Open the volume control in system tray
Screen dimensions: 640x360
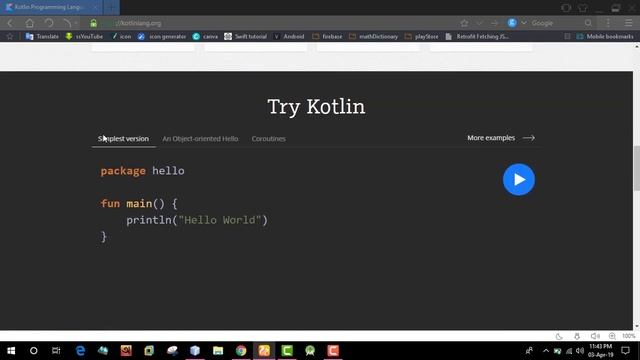[580, 351]
